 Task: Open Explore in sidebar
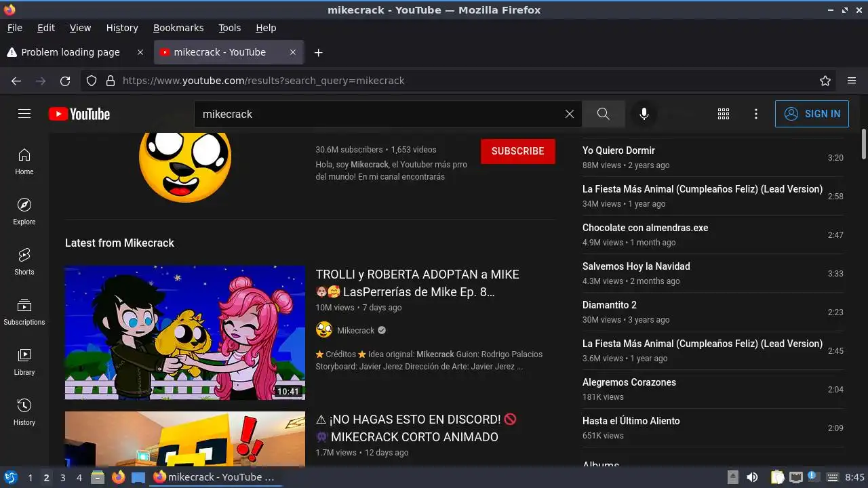[24, 211]
